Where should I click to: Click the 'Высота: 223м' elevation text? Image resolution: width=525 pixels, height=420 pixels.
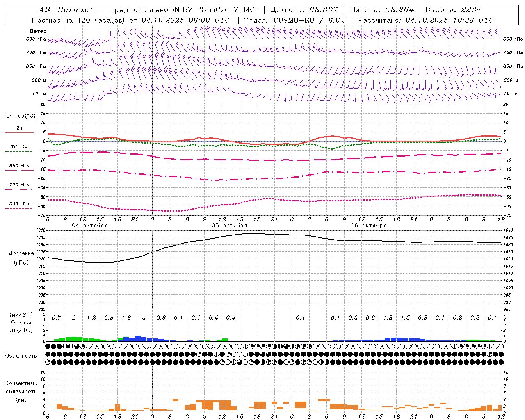[x=453, y=10]
